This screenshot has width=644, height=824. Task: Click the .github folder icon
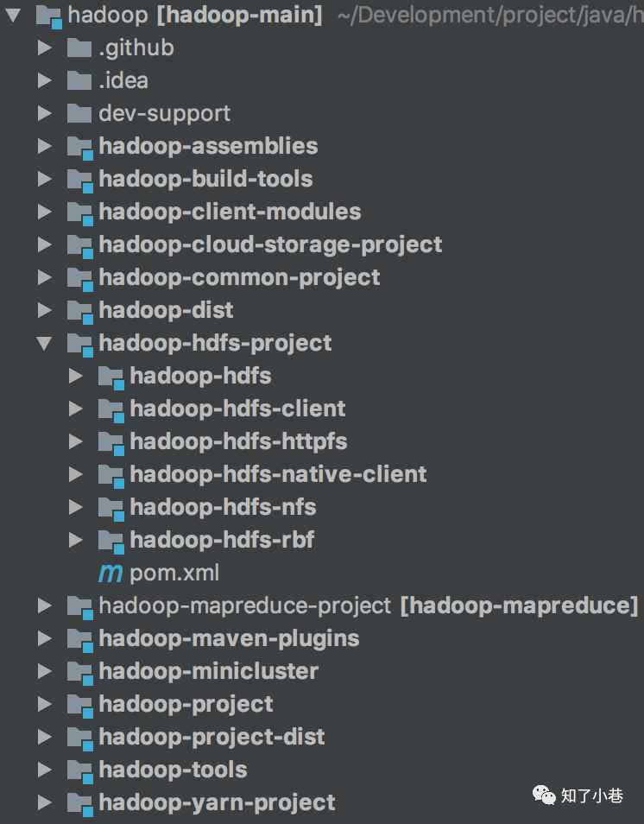click(x=79, y=48)
